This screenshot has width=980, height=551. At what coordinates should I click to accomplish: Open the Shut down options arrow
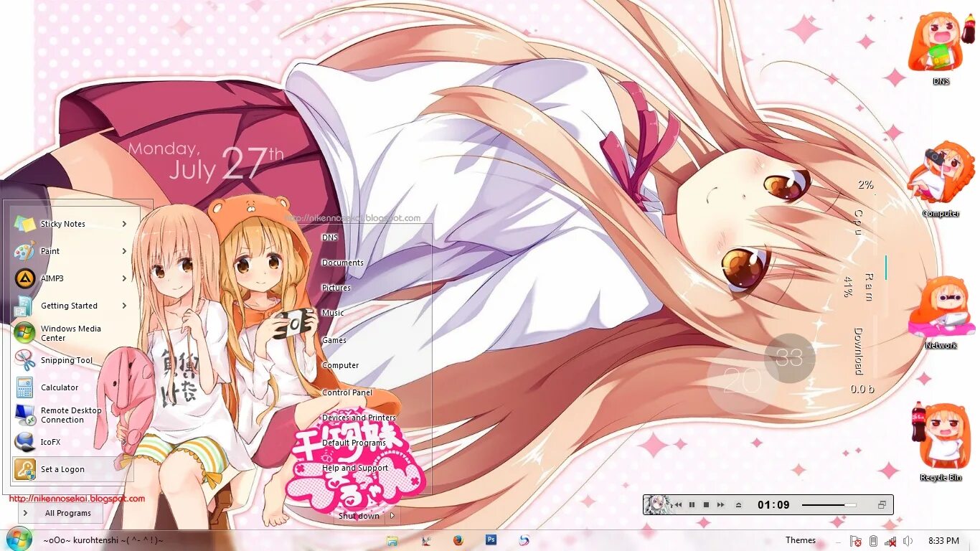click(392, 516)
